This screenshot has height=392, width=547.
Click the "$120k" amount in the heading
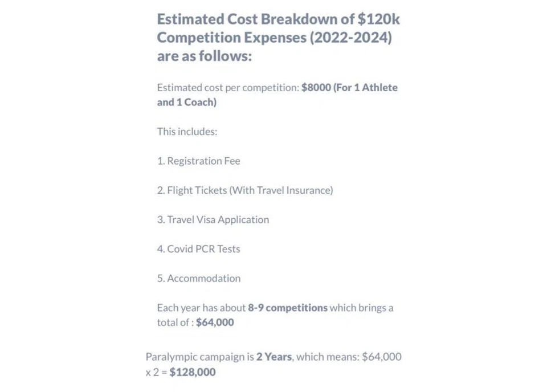[x=379, y=19]
